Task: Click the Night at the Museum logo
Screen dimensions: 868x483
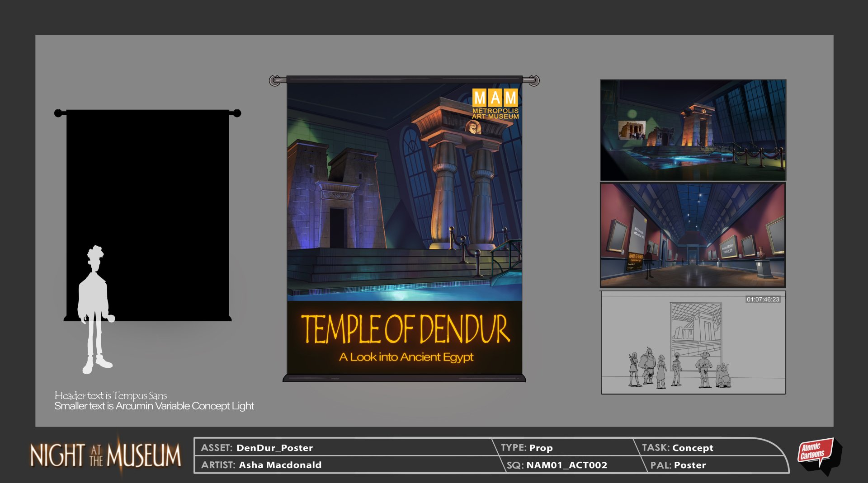Action: (105, 455)
